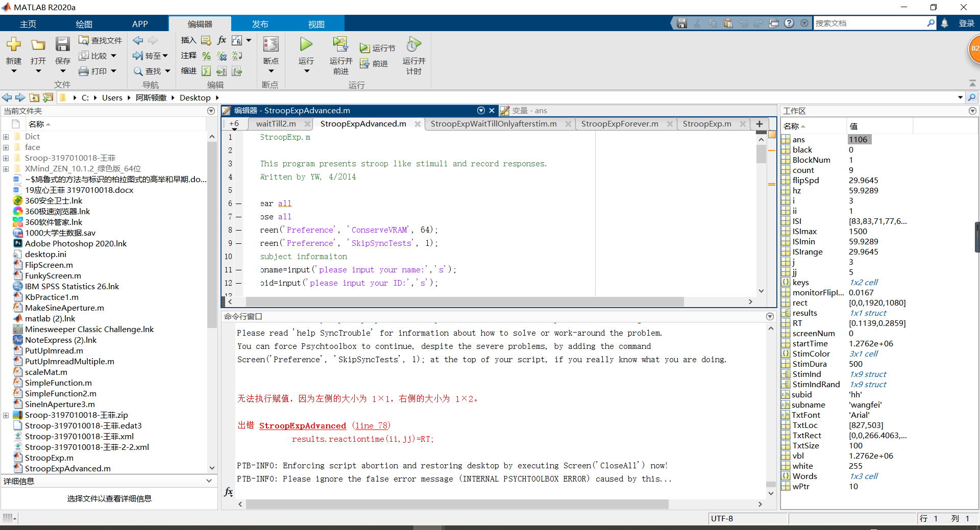Click Run Section (运行节) button
This screenshot has height=530, width=980.
378,48
